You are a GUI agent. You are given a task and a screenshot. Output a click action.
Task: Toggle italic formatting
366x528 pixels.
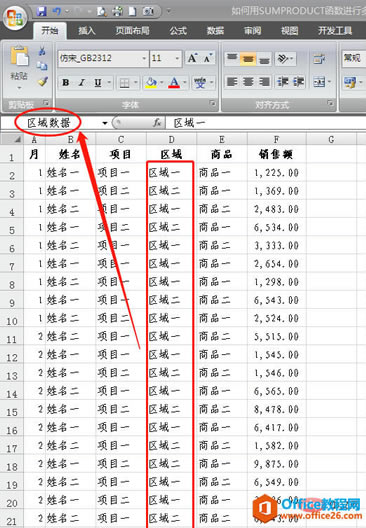point(81,82)
